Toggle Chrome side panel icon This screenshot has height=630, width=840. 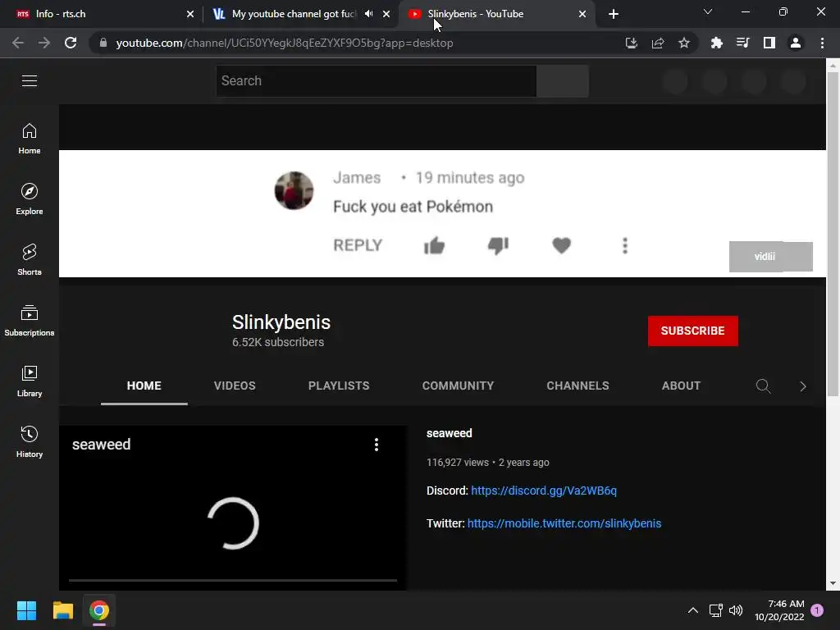[x=769, y=43]
